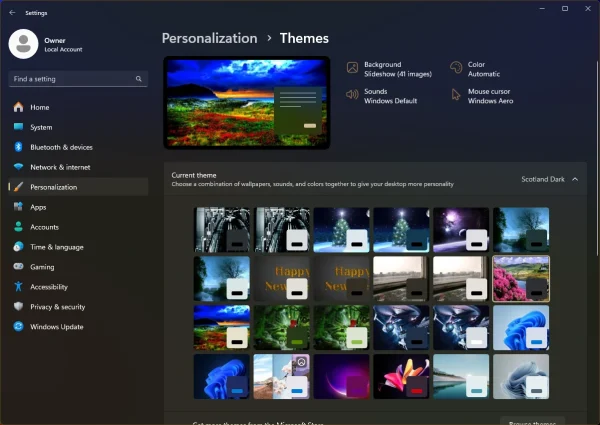Select pink flowers Scotland theme thumbnail
Viewport: 600px width, 425px height.
(521, 279)
